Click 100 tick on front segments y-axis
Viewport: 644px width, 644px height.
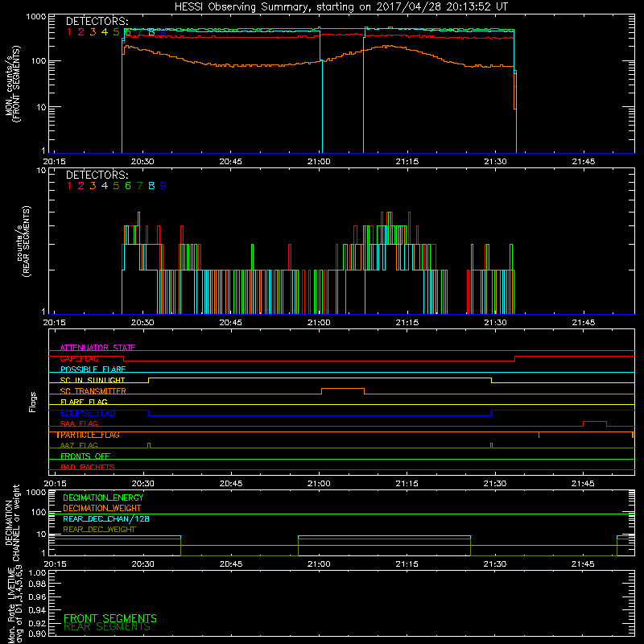click(39, 61)
